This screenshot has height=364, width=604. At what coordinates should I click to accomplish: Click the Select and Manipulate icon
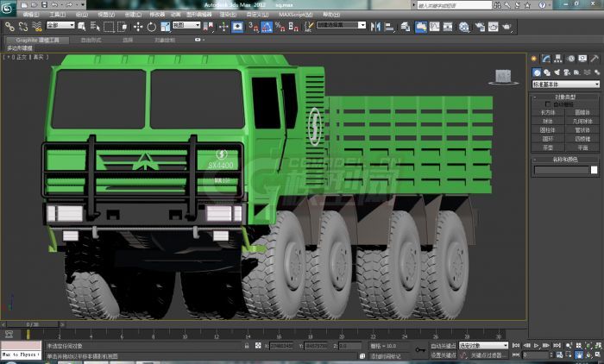click(223, 27)
